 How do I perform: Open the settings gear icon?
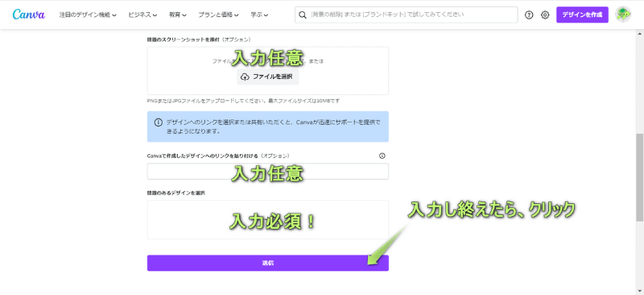click(545, 15)
